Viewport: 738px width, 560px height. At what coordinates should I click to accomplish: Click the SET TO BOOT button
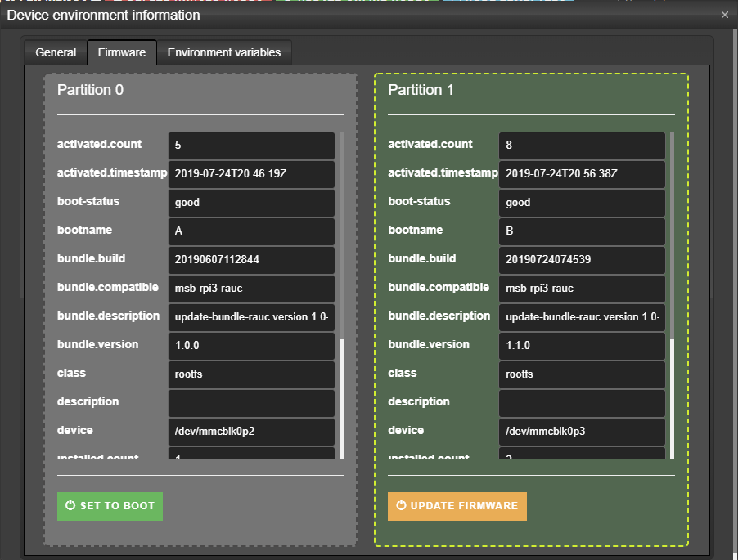pyautogui.click(x=110, y=506)
